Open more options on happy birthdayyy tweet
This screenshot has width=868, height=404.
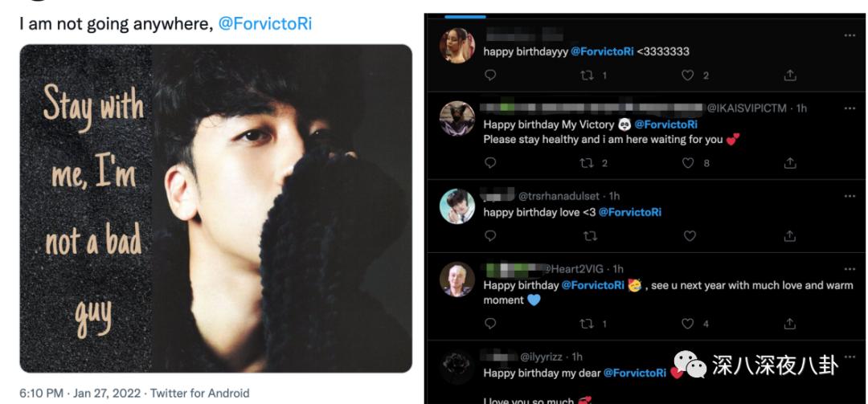pyautogui.click(x=850, y=36)
